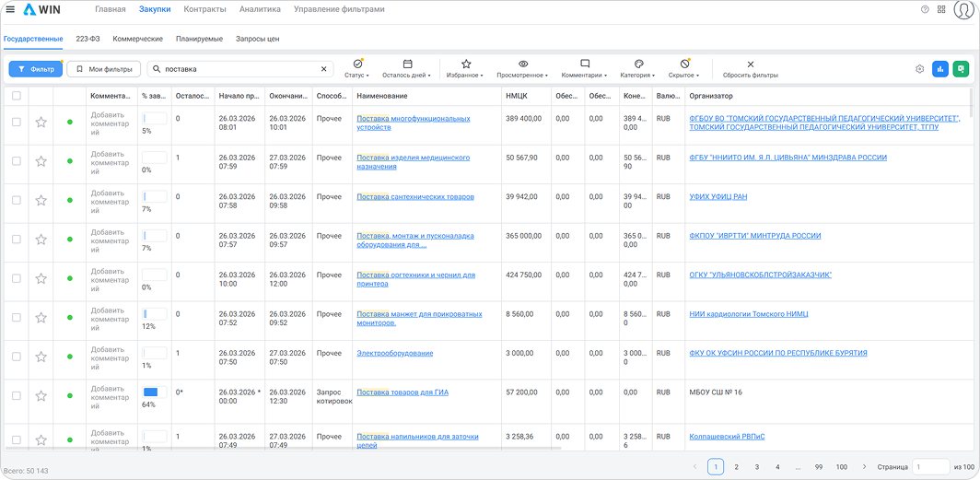Star the 'Поставка товаров для ГИА' row
980x480 pixels.
click(41, 395)
